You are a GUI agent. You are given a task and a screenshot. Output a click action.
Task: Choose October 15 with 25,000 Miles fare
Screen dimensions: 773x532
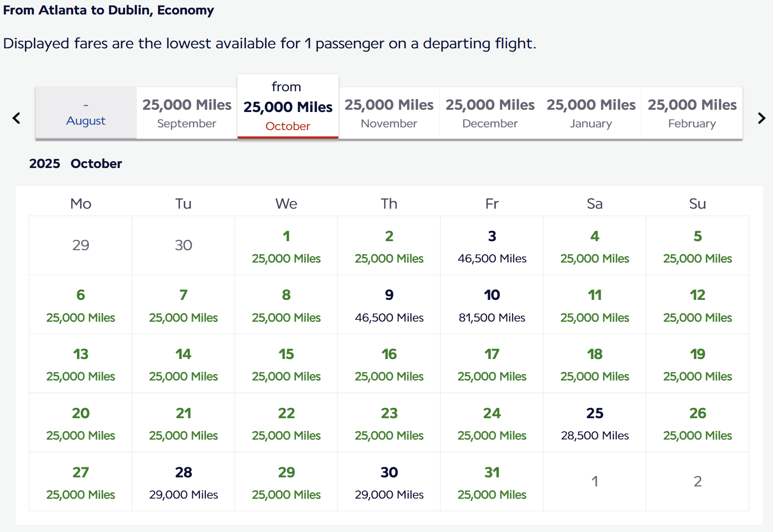[286, 364]
